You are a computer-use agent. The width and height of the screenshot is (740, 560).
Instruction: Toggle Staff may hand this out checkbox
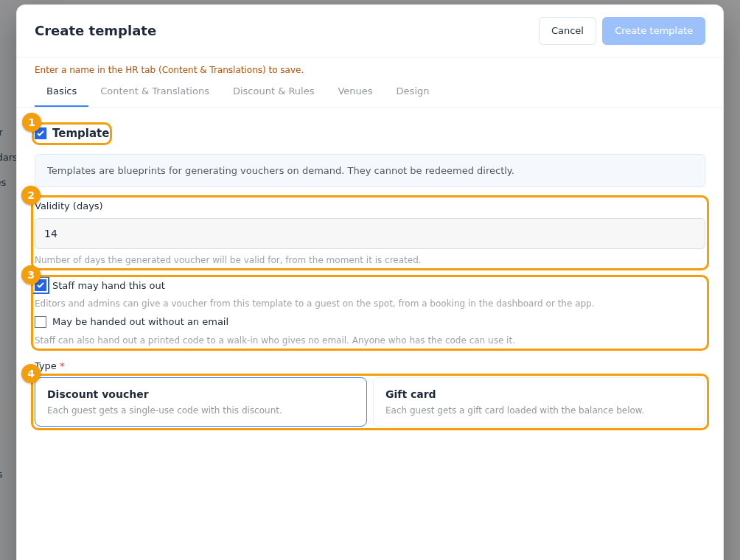[x=41, y=285]
